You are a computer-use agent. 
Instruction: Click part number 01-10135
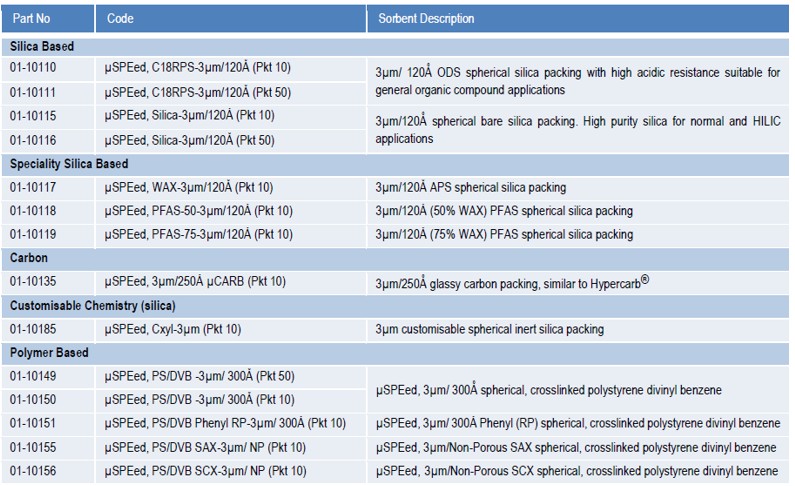(x=34, y=282)
